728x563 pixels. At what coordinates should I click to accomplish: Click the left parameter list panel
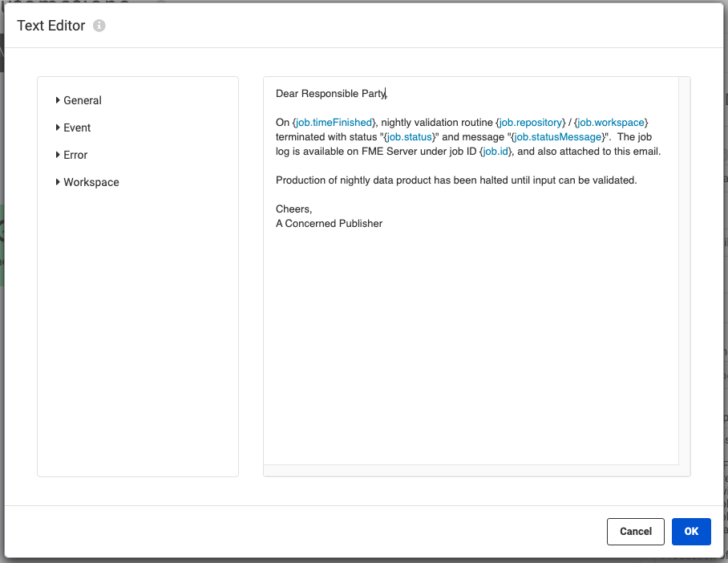coord(137,321)
